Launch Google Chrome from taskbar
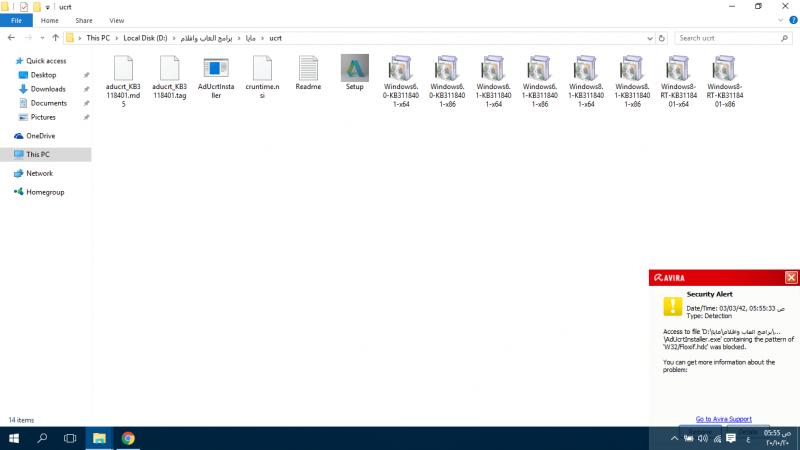800x450 pixels. coord(128,438)
